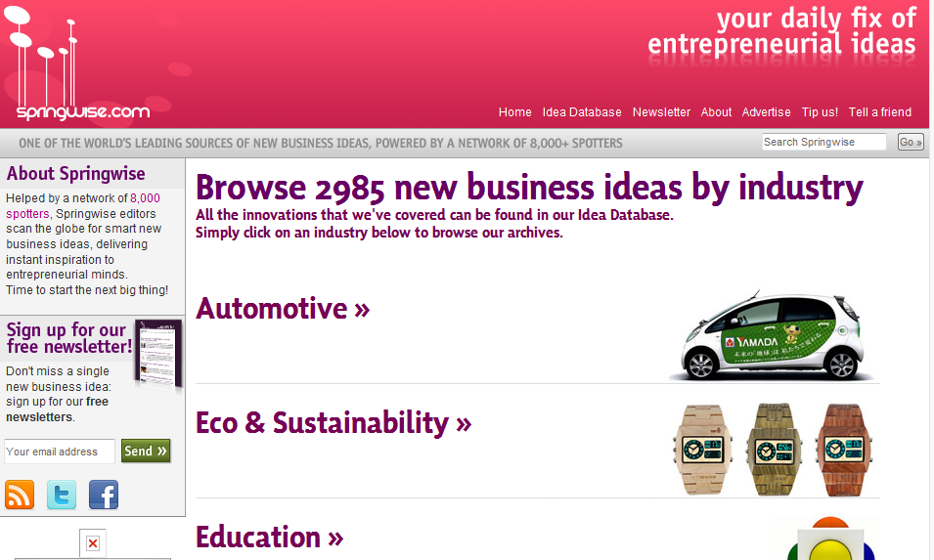Browse the Automotive industry category
The image size is (934, 560).
283,308
